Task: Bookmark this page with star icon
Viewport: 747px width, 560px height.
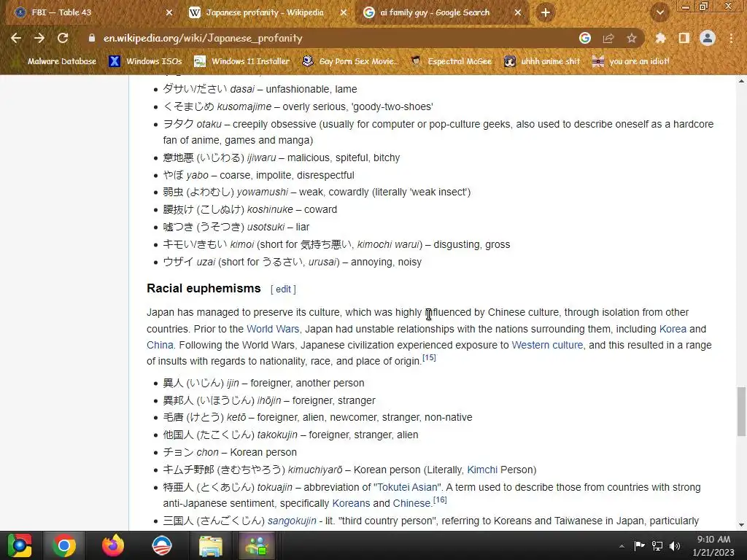Action: [632, 38]
